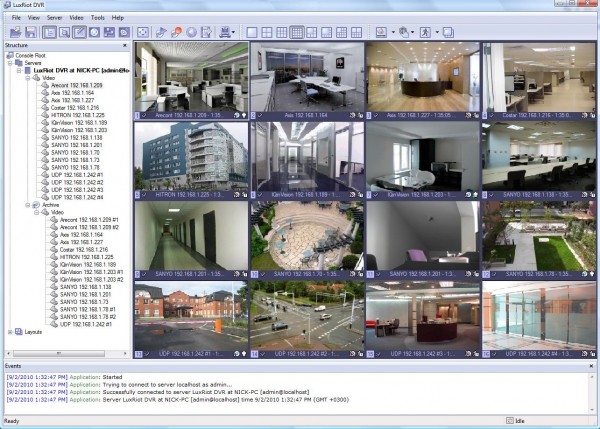The image size is (600, 429).
Task: Collapse the Archive node in the tree
Action: coord(29,205)
